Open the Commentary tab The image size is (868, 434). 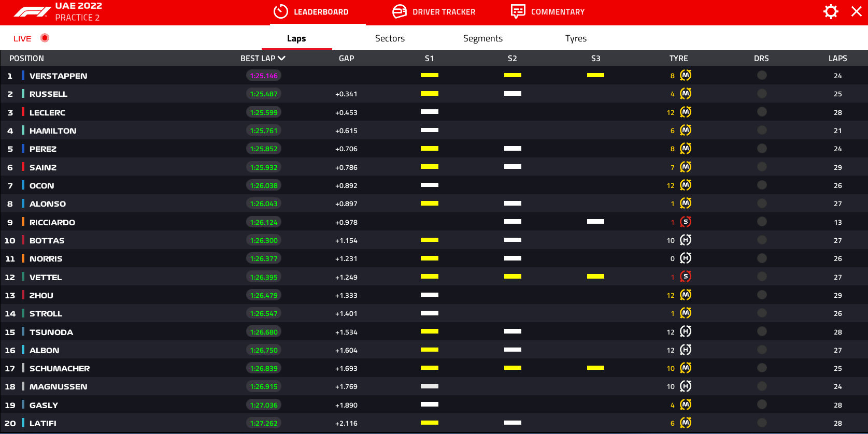tap(548, 12)
